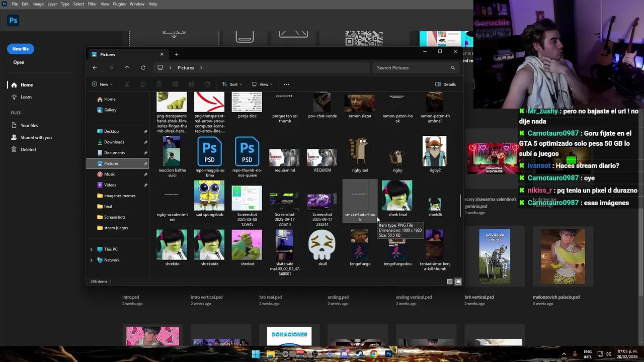Open the See more (three dots) menu
Screen dimensions: 644x362
tap(286, 84)
